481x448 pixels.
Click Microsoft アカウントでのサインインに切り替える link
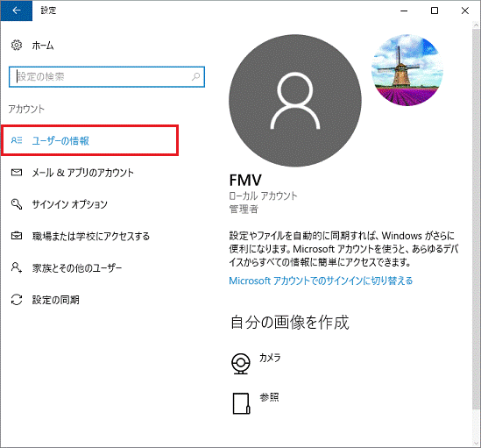click(x=321, y=281)
